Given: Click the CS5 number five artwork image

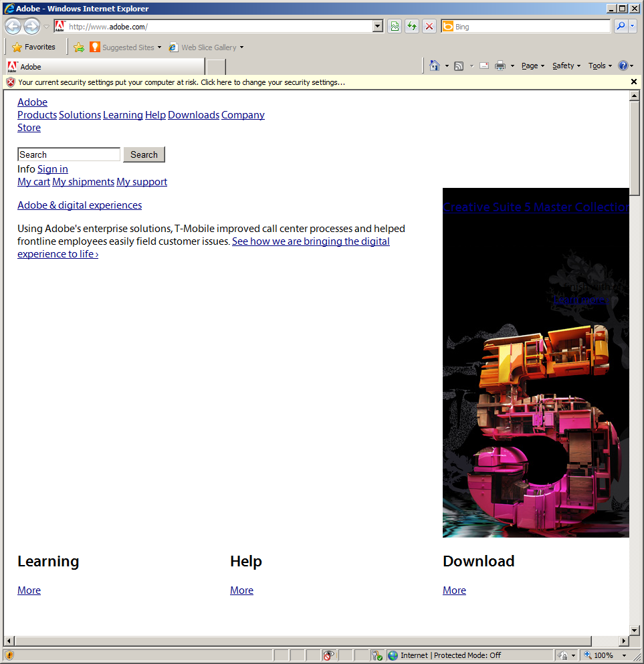Looking at the screenshot, I should click(544, 428).
